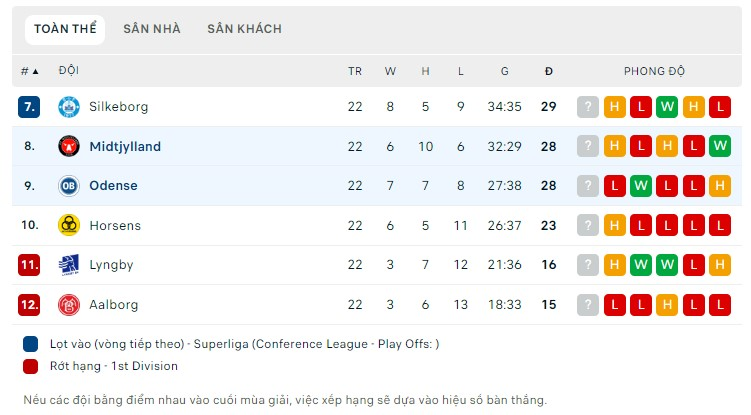The width and height of the screenshot is (751, 415).
Task: Switch to the SÂN KHÁCH tab
Action: [244, 29]
